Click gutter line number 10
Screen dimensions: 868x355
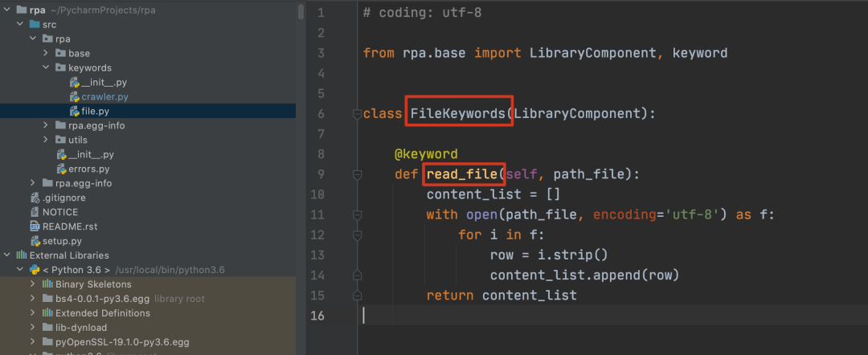click(x=318, y=194)
